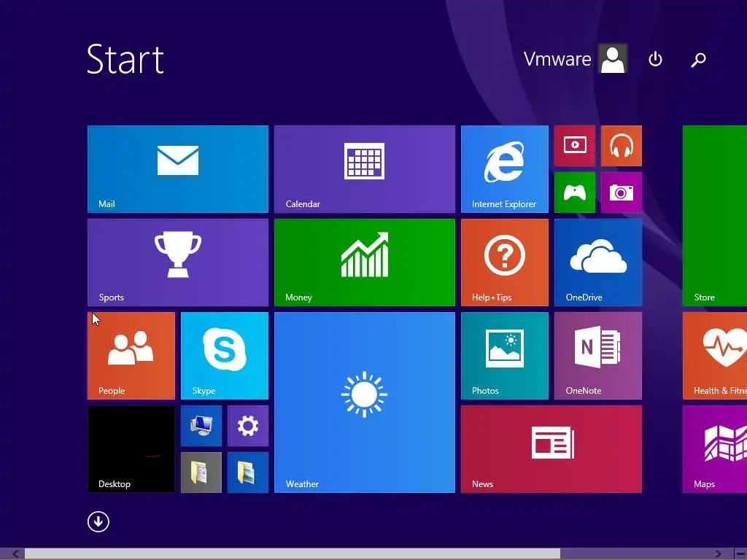747x560 pixels.
Task: Open the People tile
Action: (x=131, y=356)
